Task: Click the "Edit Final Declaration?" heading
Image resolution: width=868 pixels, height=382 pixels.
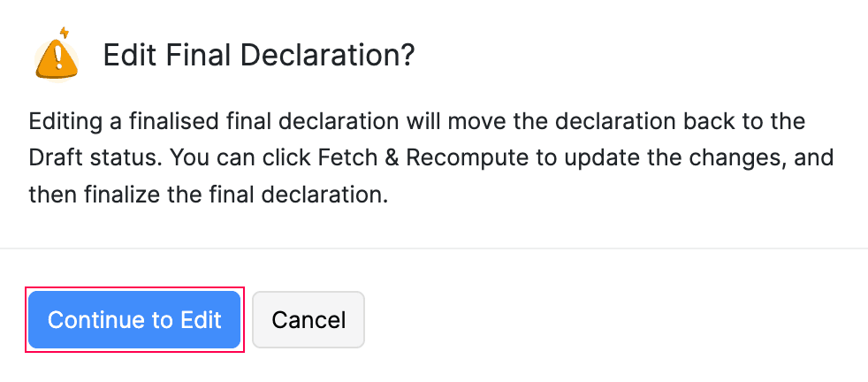Action: [259, 57]
